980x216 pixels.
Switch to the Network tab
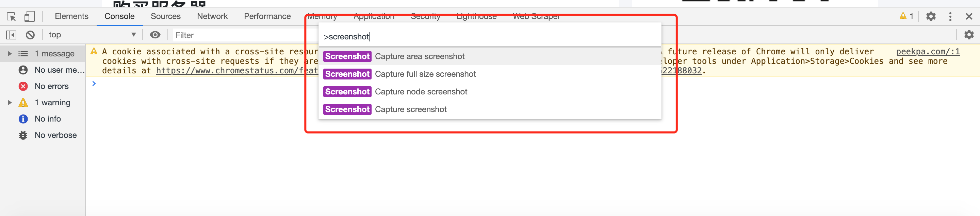pos(212,16)
